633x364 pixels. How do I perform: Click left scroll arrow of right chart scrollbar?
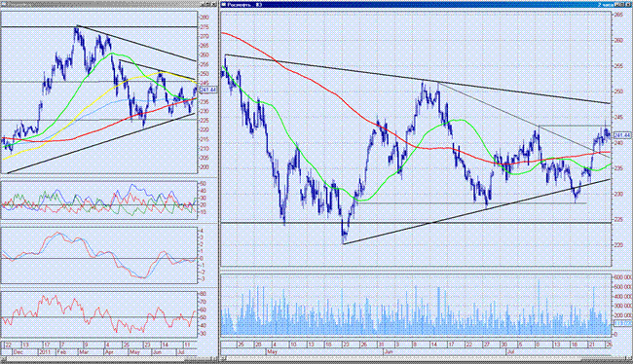[224, 358]
